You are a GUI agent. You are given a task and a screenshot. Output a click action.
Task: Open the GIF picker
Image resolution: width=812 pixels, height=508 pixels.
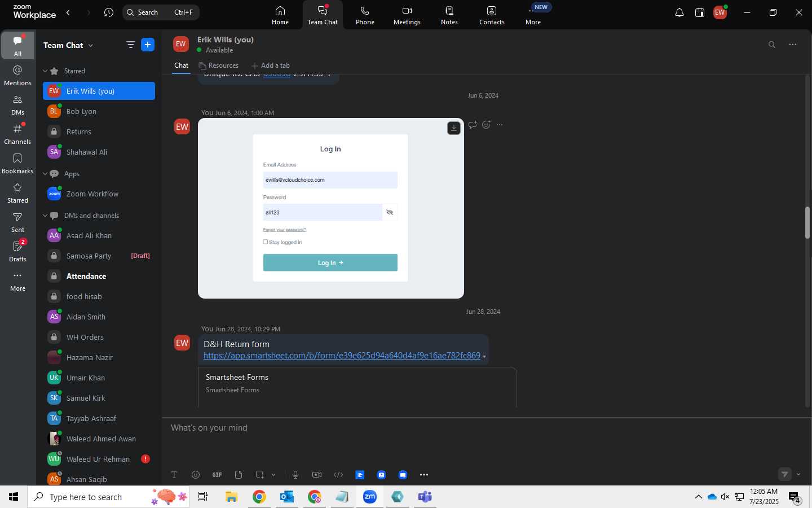(x=217, y=475)
